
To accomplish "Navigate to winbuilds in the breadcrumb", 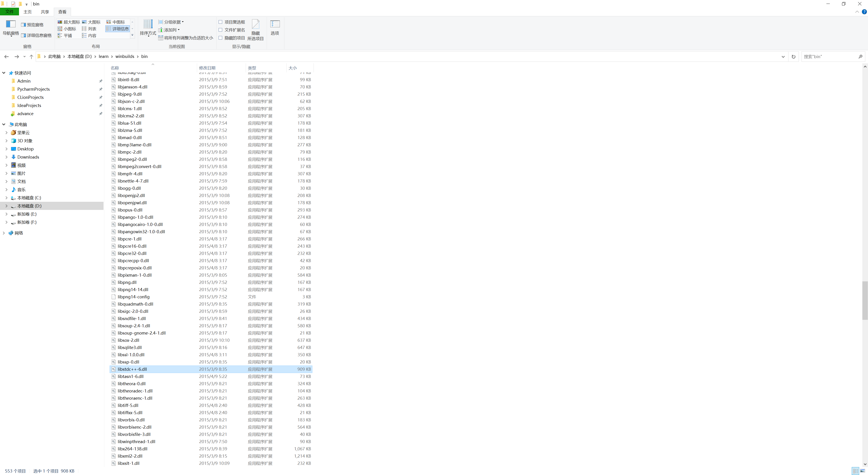I will (x=125, y=57).
